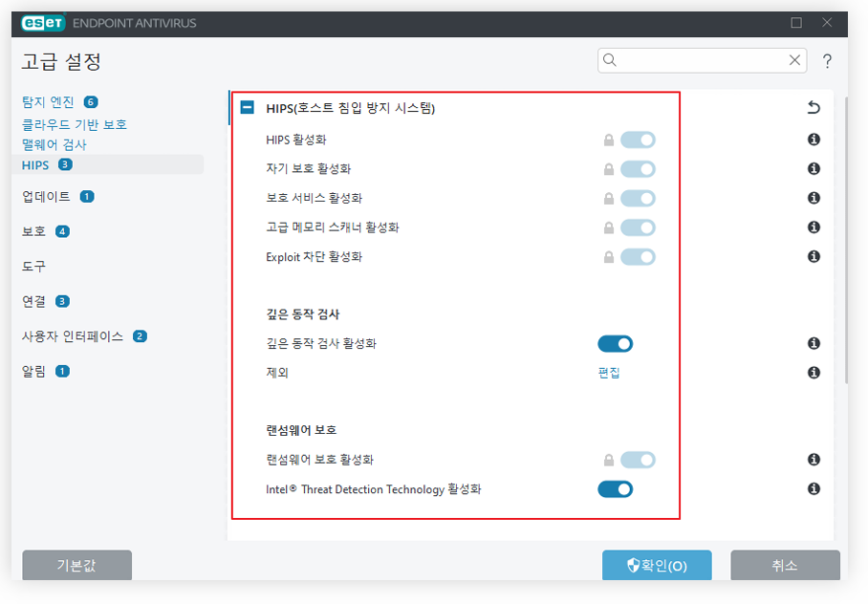Click lock icon beside Exploit 차단 활성화
This screenshot has width=868, height=604.
609,257
